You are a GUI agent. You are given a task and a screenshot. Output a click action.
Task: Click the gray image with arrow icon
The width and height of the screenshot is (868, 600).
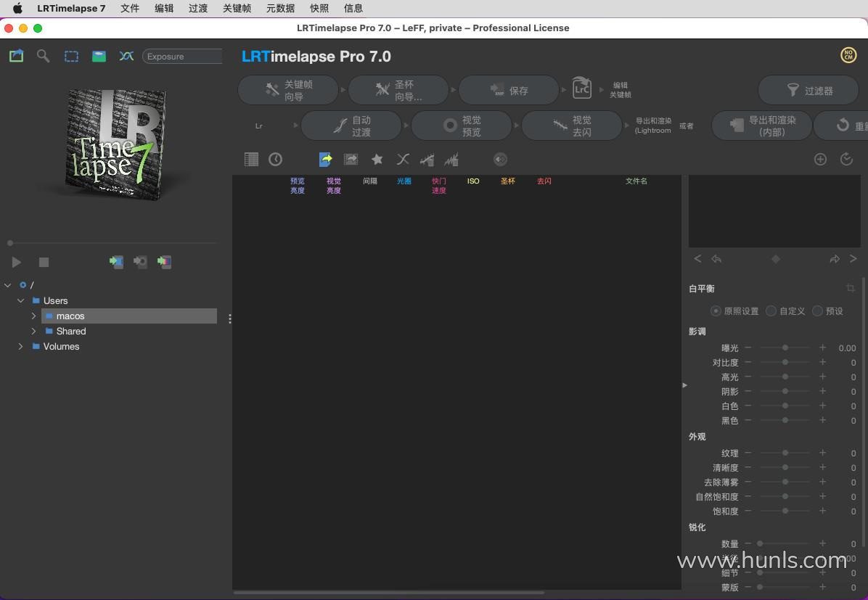click(351, 160)
